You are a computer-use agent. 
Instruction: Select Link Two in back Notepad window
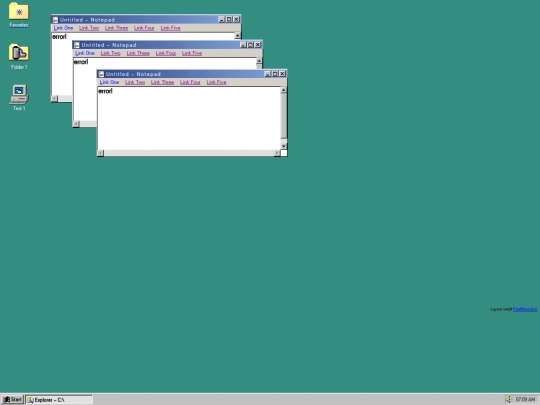coord(89,28)
